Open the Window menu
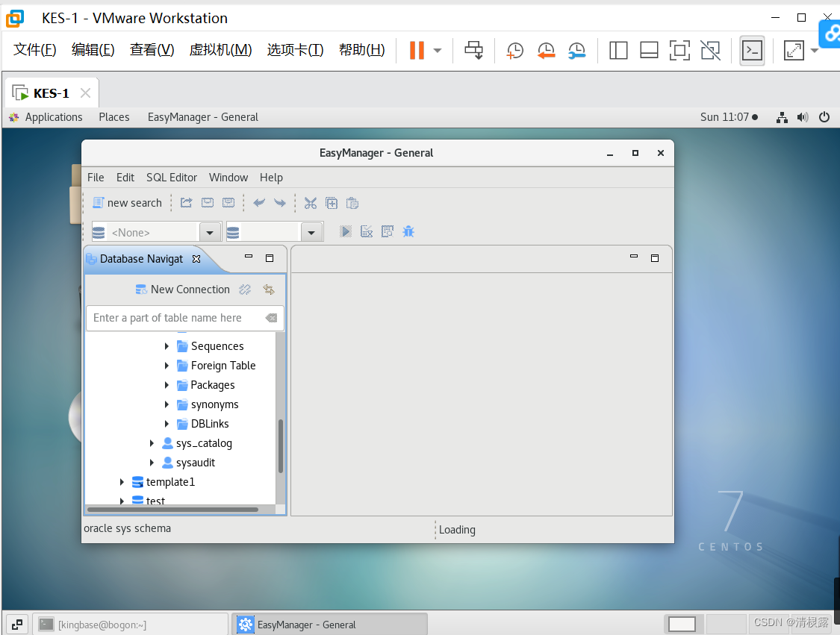Image resolution: width=840 pixels, height=635 pixels. click(x=228, y=178)
